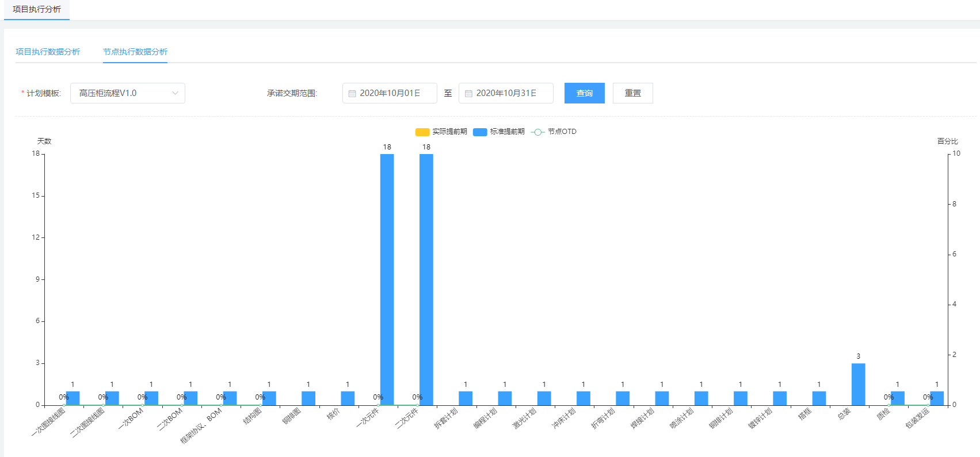Open 项目执行分析 top page tab
Image resolution: width=980 pixels, height=457 pixels.
(37, 10)
